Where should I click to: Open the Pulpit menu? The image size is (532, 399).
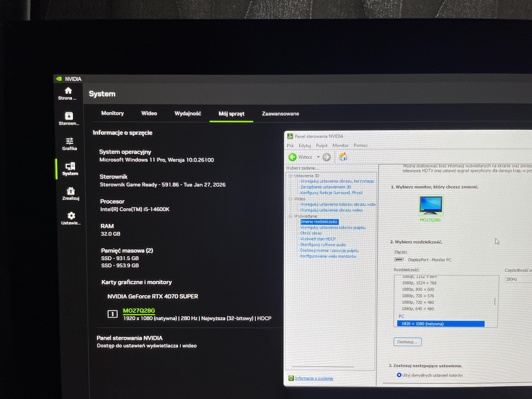pos(322,146)
